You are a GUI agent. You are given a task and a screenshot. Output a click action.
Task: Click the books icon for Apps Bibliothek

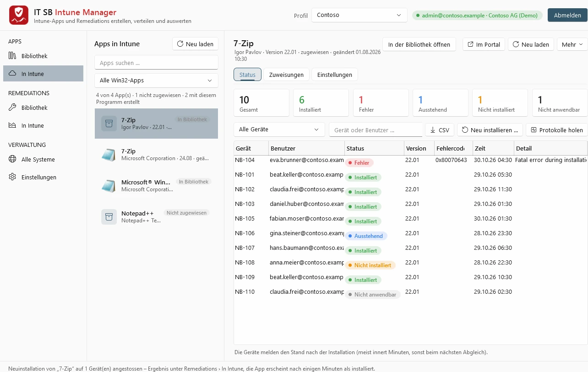click(x=12, y=56)
